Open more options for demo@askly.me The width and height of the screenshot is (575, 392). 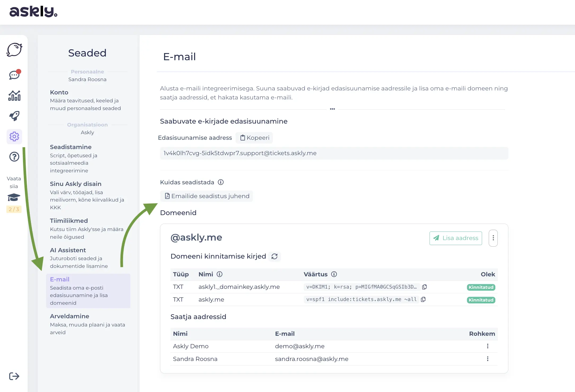[x=488, y=346]
